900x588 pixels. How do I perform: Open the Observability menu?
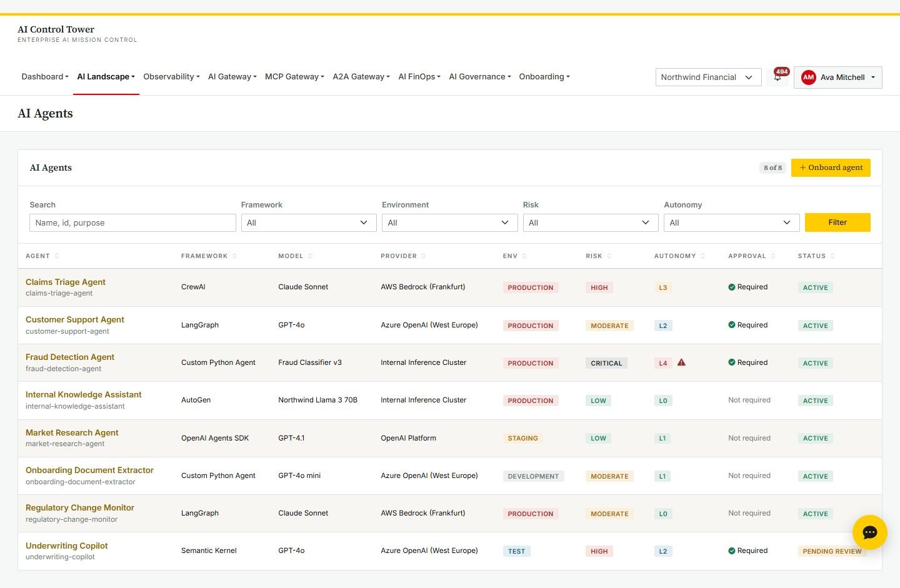click(x=171, y=77)
